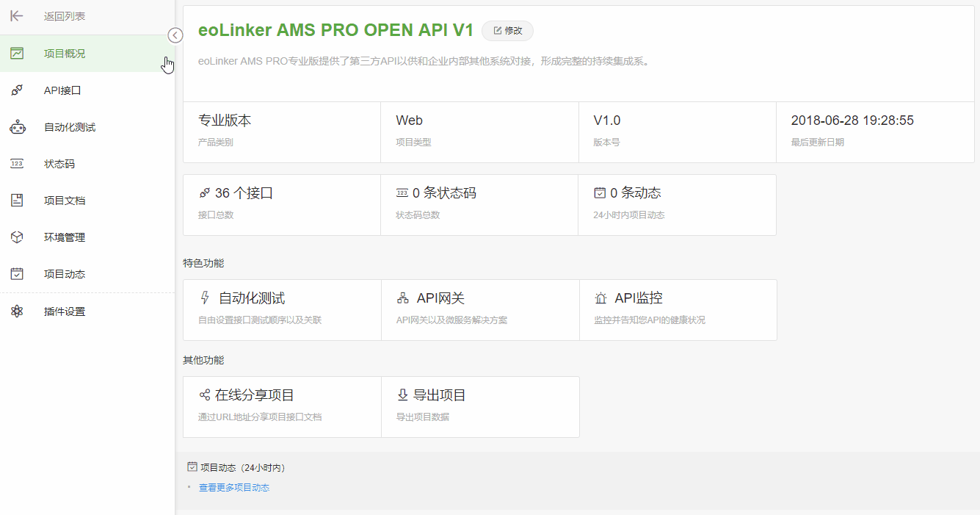
Task: Click the V1.0 version number
Action: pos(607,120)
